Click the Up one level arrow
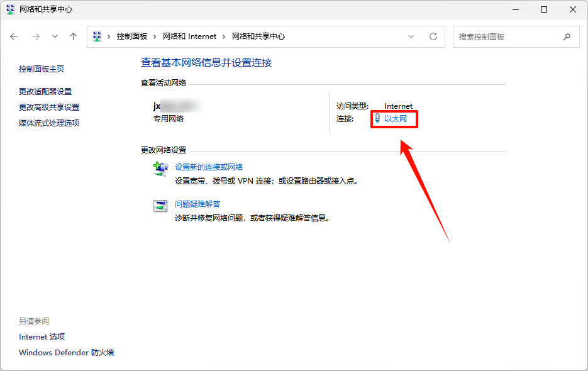 74,36
